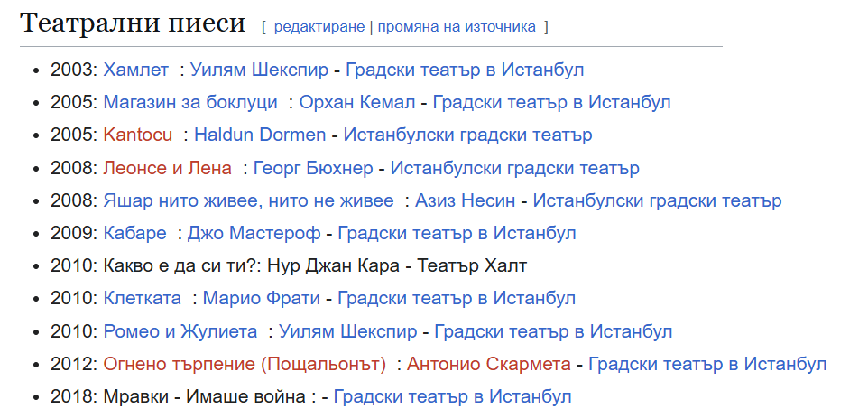Open the 'Клетката' play link
868x418 pixels.
click(143, 298)
